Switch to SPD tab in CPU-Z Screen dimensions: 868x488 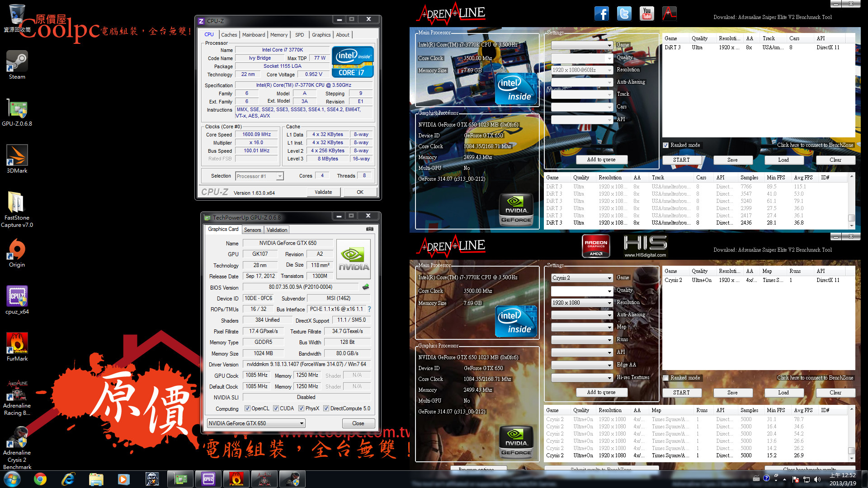coord(299,35)
